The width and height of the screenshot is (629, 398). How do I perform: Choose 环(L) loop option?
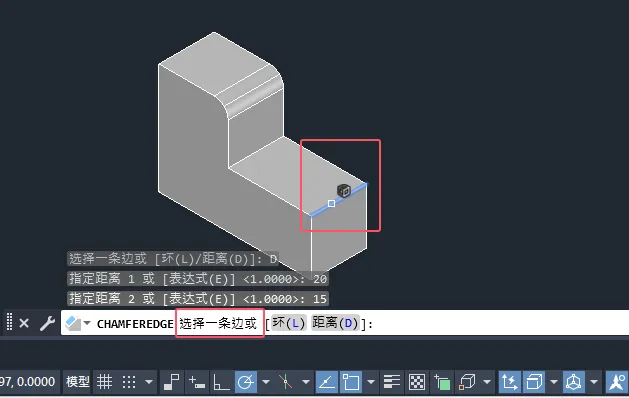pyautogui.click(x=288, y=323)
